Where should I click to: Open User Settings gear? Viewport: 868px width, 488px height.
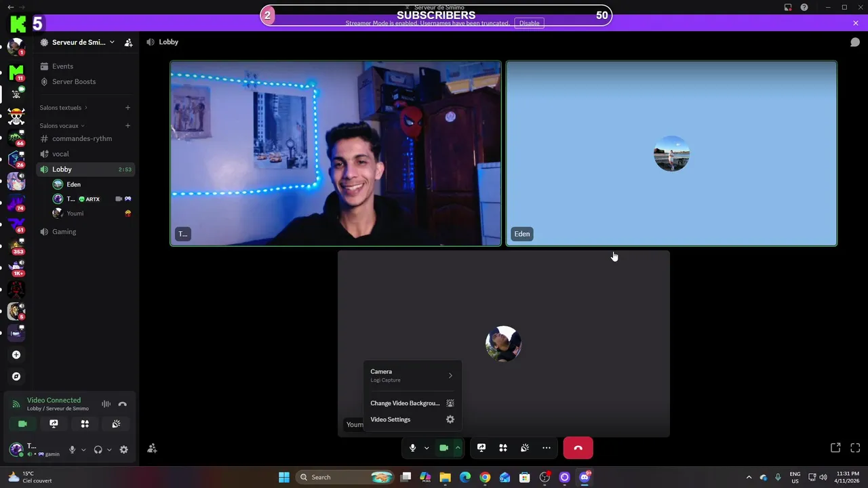(123, 449)
